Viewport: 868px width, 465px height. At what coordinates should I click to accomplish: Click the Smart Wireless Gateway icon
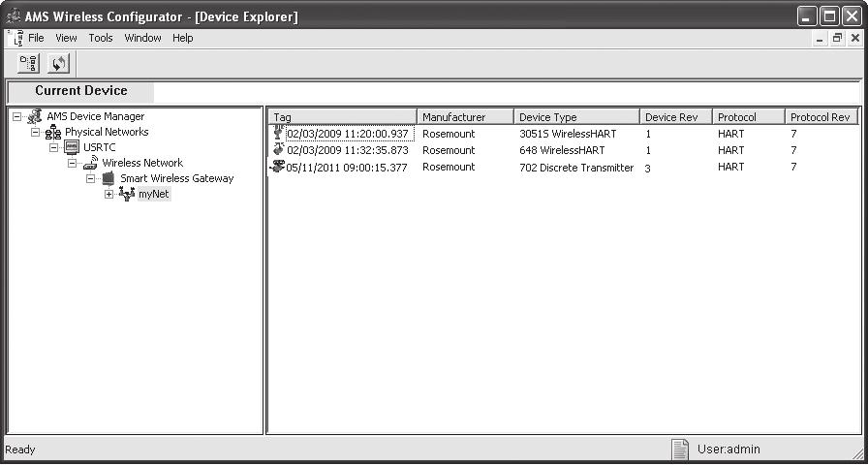[108, 178]
